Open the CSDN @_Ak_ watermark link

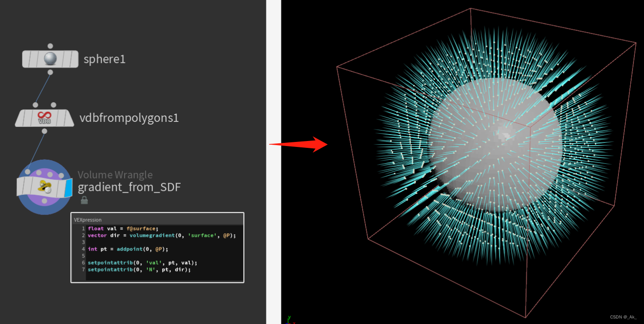[x=623, y=316]
